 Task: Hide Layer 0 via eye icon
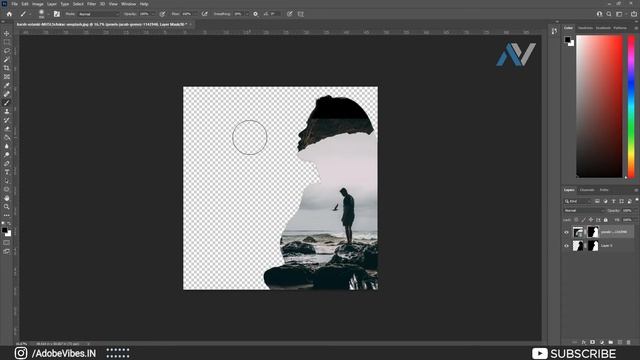pos(566,246)
